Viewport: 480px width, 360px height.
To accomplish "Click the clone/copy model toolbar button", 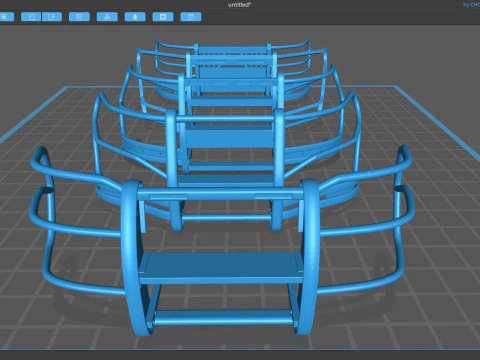I will coord(79,17).
